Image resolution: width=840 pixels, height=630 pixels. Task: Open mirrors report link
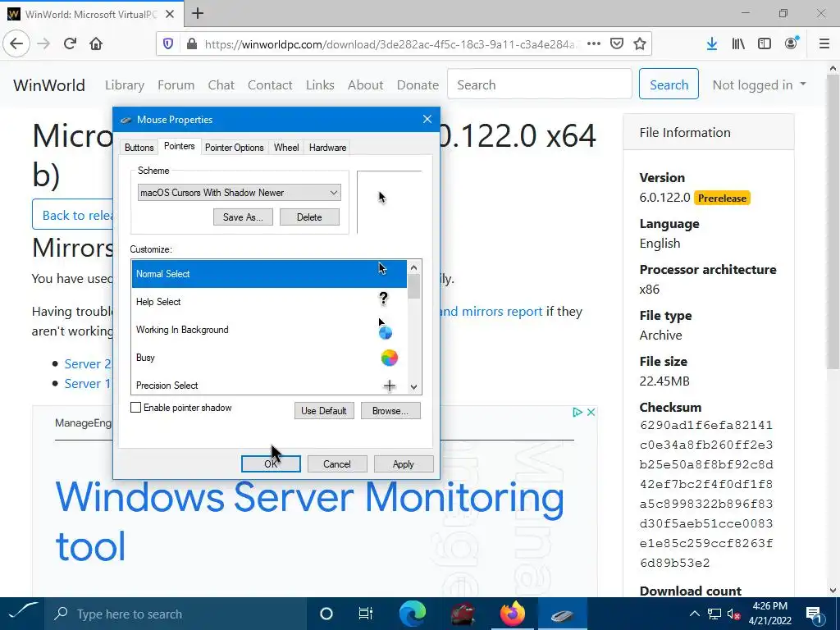tap(492, 311)
